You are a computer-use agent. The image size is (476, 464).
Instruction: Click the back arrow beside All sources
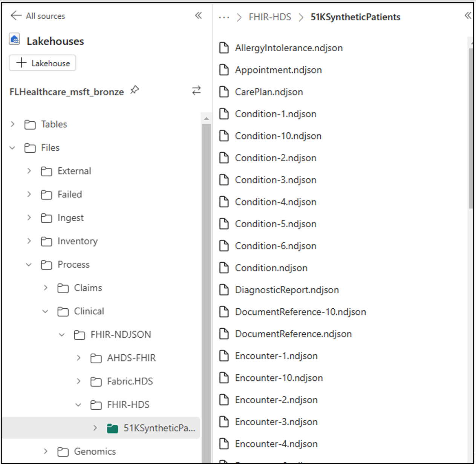click(16, 16)
